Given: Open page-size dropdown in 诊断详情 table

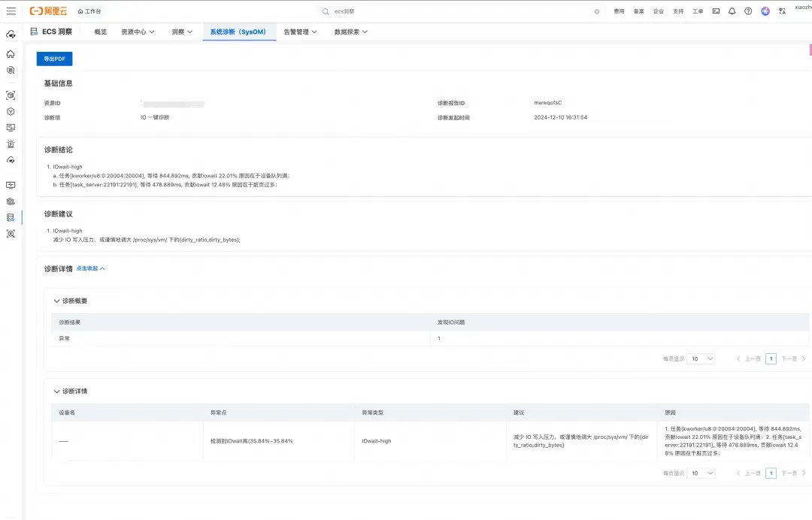Looking at the screenshot, I should click(x=701, y=473).
